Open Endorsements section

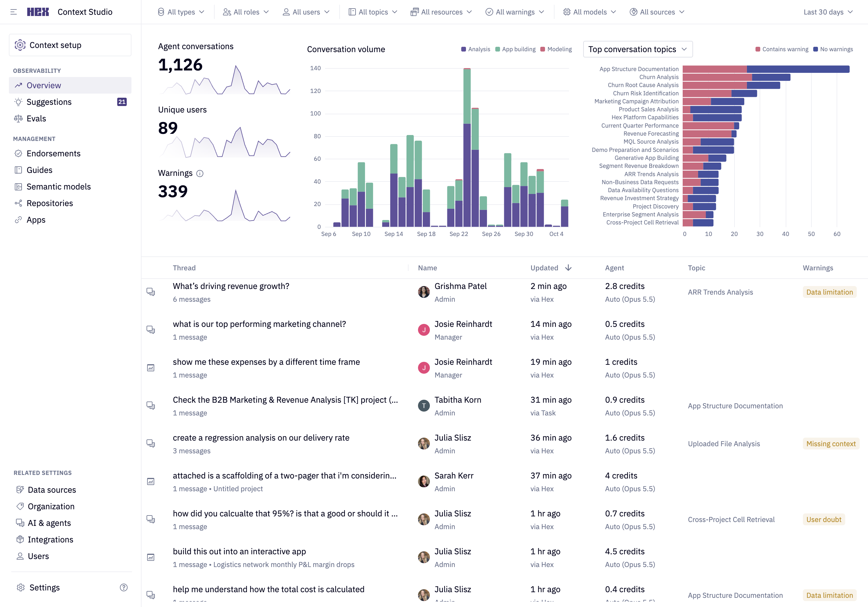[x=70, y=153]
